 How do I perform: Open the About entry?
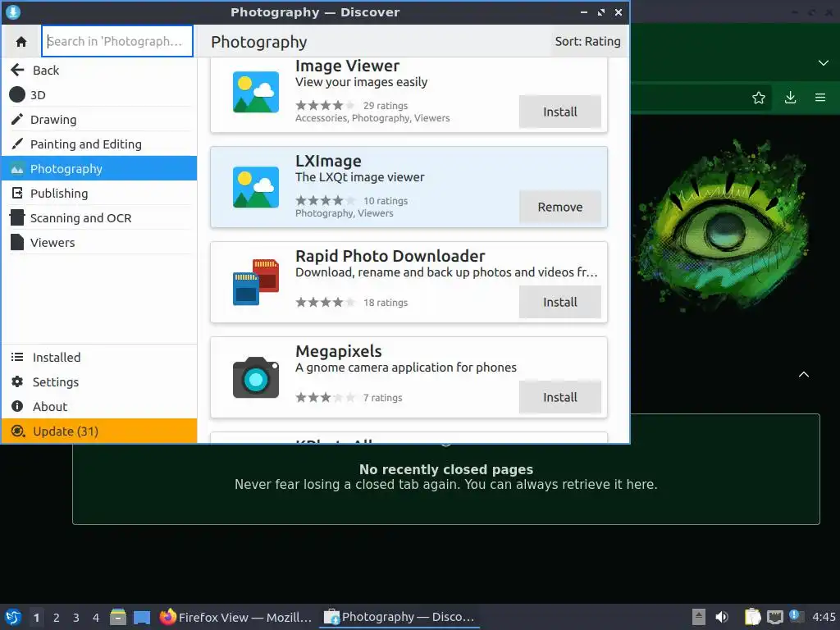click(x=99, y=407)
